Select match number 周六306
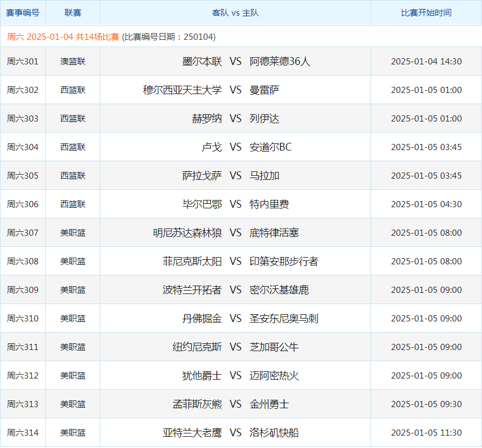Screen dimensions: 482x448 pos(23,204)
